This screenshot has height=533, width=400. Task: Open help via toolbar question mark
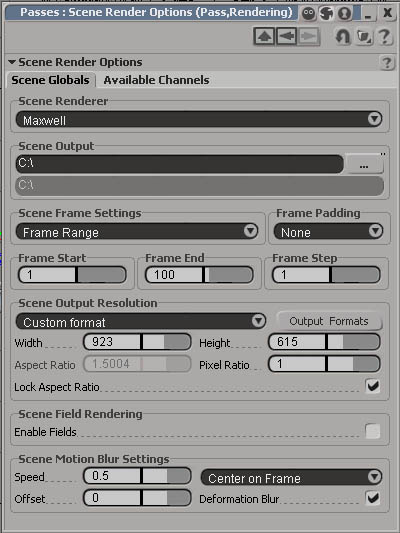384,36
